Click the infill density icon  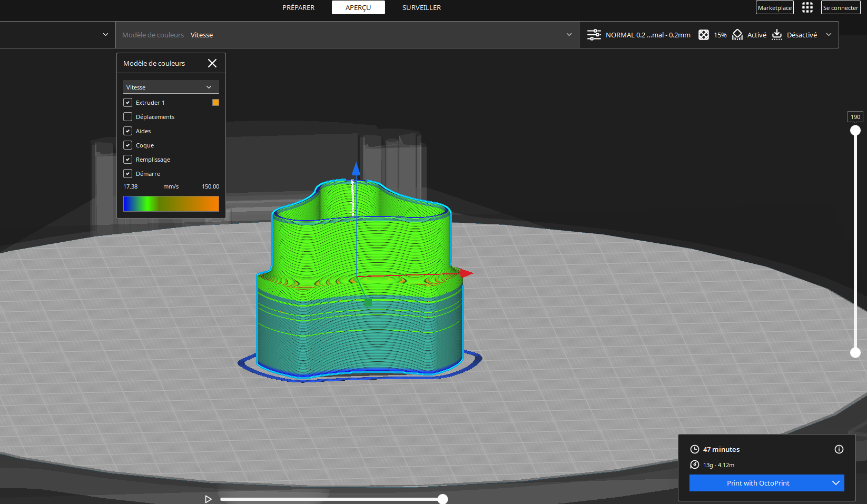coord(703,35)
